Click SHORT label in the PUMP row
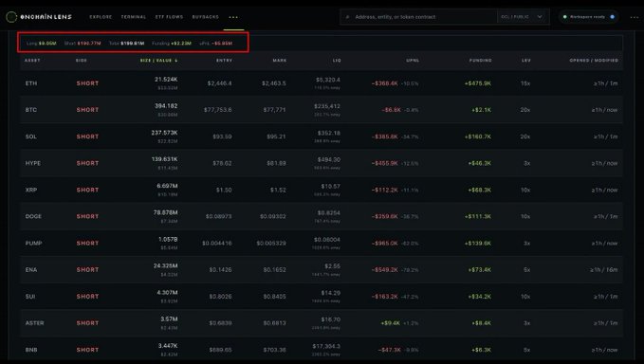The height and width of the screenshot is (364, 644). tap(87, 244)
